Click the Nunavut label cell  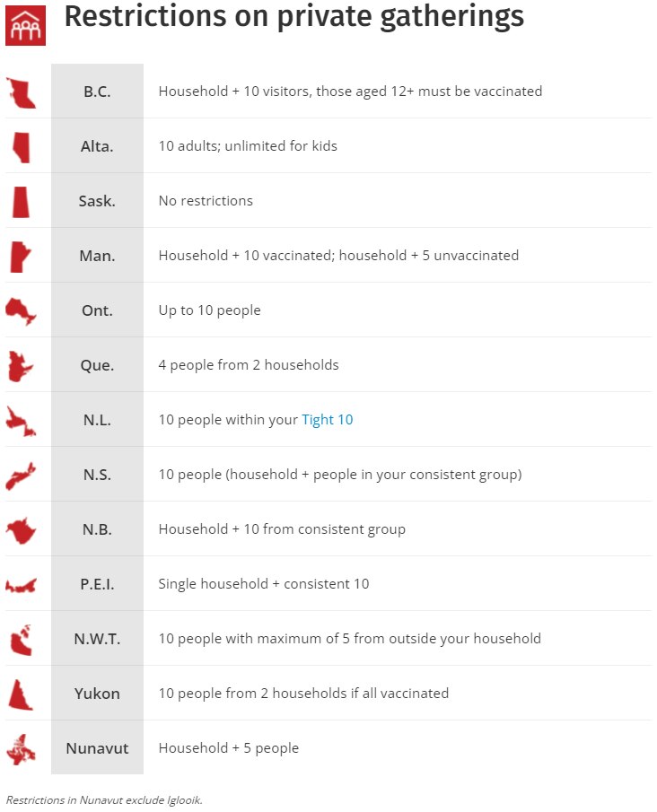[x=97, y=748]
